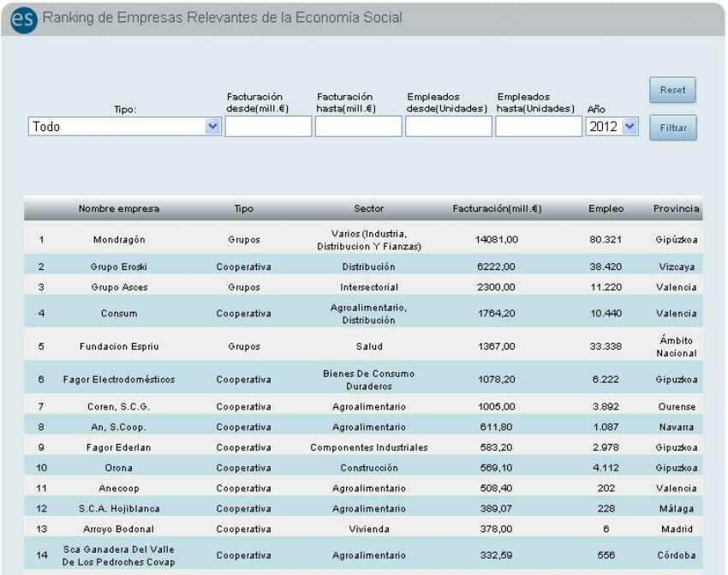Select the Fagor Electrodomésticos company name
This screenshot has width=728, height=575.
coord(119,380)
